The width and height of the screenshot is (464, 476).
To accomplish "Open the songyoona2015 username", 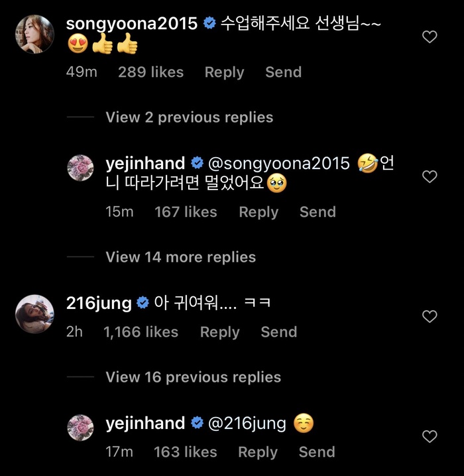I will pos(133,23).
